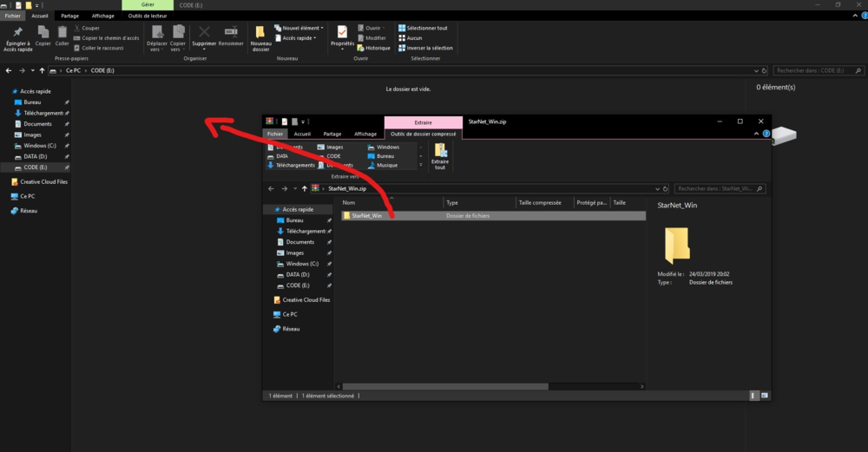Open address bar history dropdown in CODE window
The width and height of the screenshot is (868, 452).
click(756, 71)
